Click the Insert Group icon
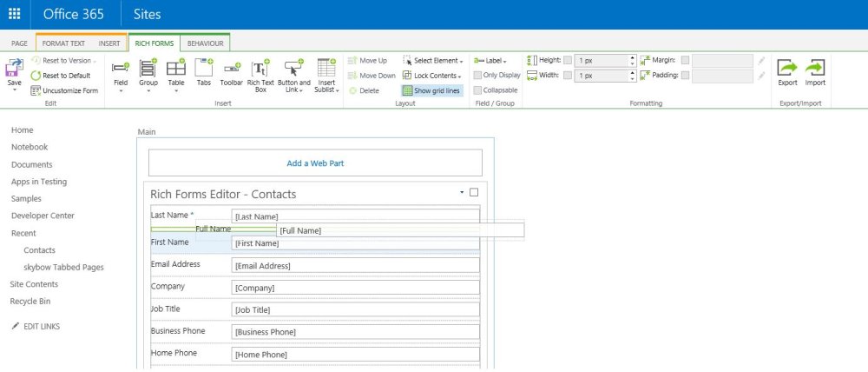The height and width of the screenshot is (372, 868). tap(148, 68)
